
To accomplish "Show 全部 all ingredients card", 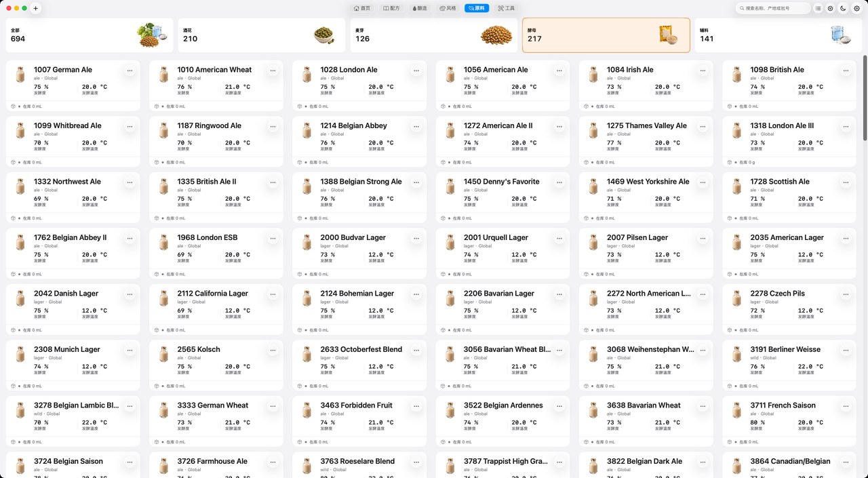I will [90, 35].
